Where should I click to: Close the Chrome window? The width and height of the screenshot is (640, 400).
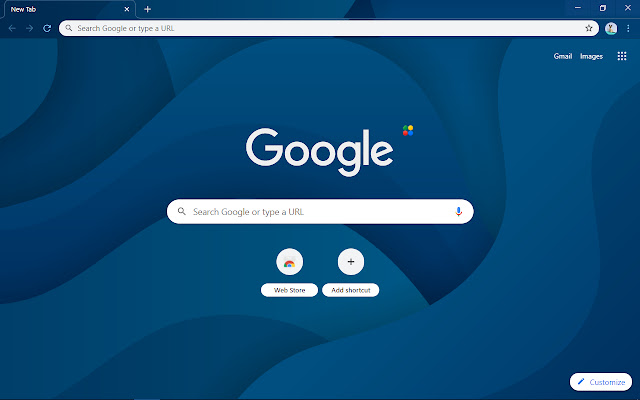(628, 8)
